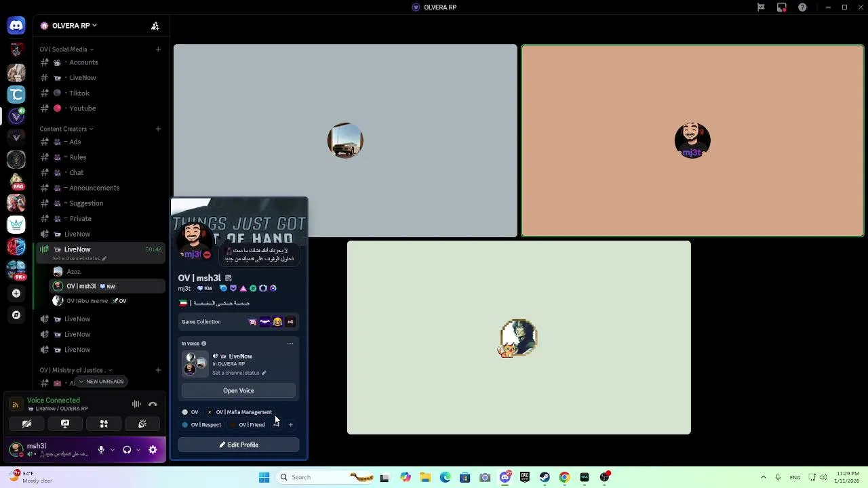Create channel in Content Creators category

[158, 129]
